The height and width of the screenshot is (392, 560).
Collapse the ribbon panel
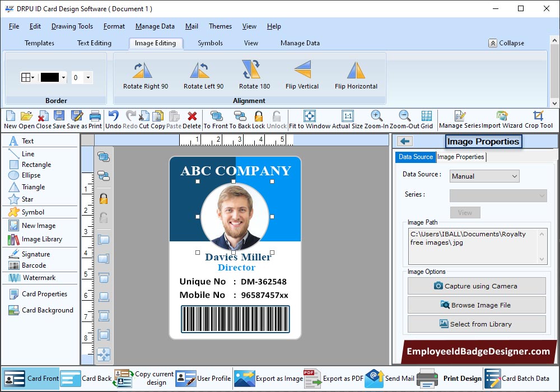click(506, 43)
